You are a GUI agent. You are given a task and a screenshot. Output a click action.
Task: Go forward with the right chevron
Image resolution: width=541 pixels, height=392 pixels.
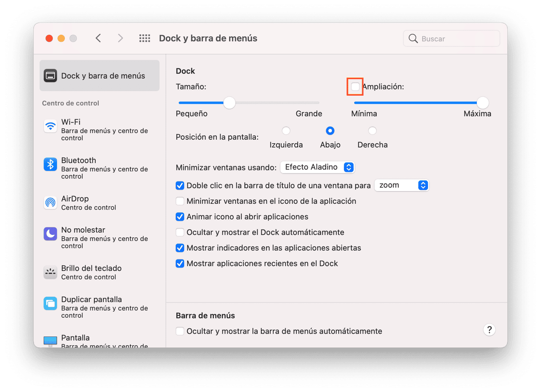click(120, 38)
